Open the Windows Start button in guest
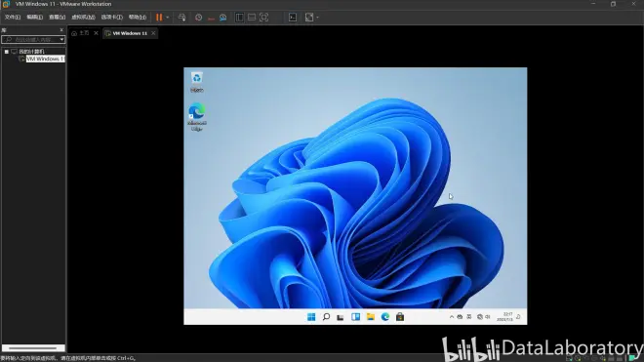 (x=311, y=317)
